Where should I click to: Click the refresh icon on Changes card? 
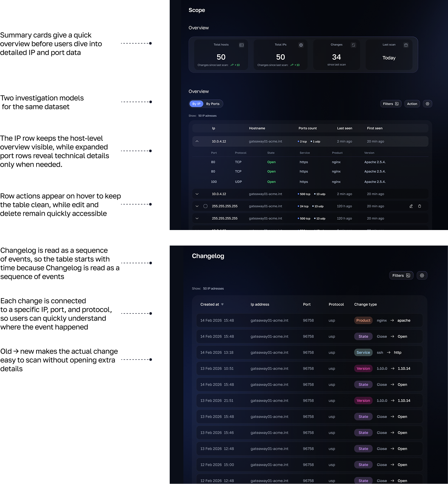[353, 45]
